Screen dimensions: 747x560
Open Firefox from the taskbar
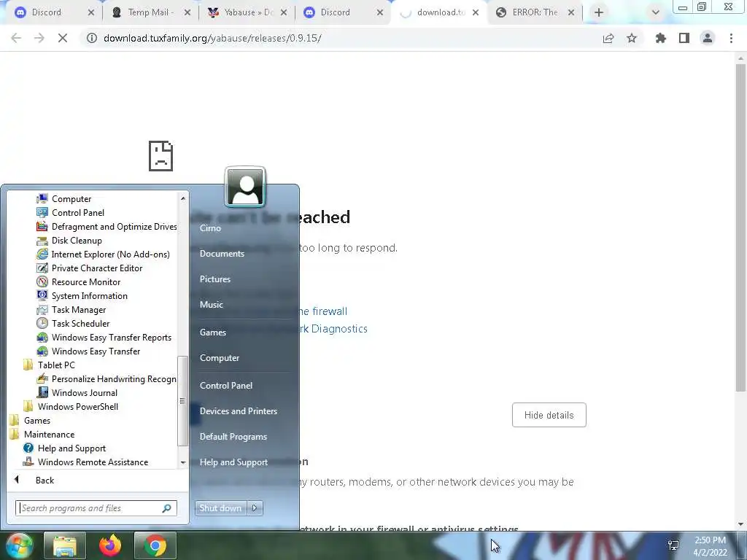point(110,545)
